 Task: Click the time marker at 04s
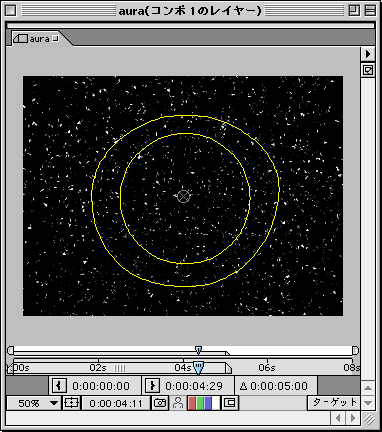click(x=183, y=368)
